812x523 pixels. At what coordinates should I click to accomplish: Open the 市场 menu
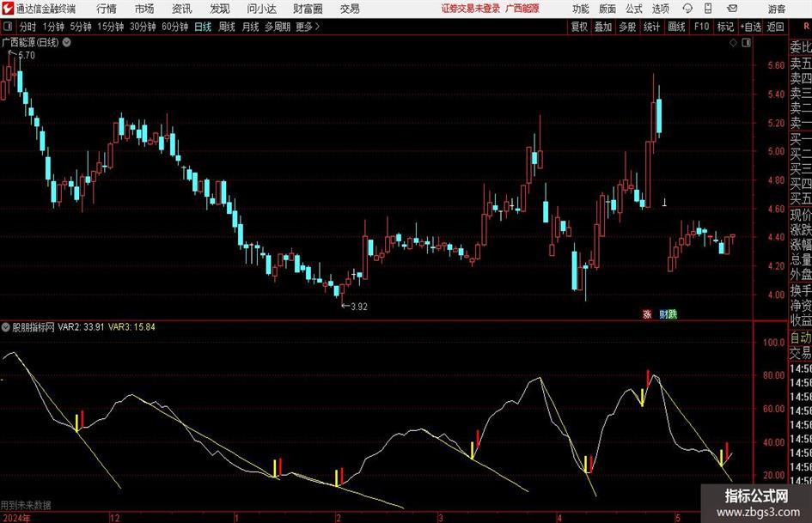[x=144, y=9]
